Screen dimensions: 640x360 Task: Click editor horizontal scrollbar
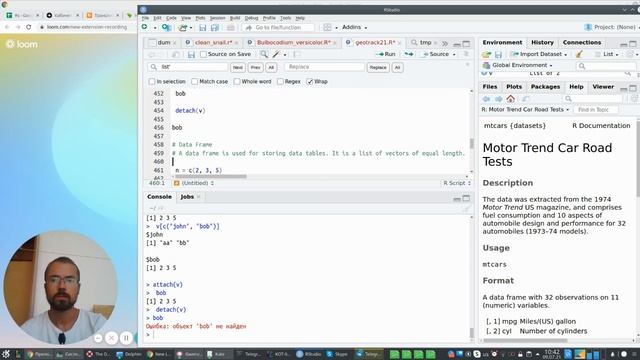(x=211, y=177)
